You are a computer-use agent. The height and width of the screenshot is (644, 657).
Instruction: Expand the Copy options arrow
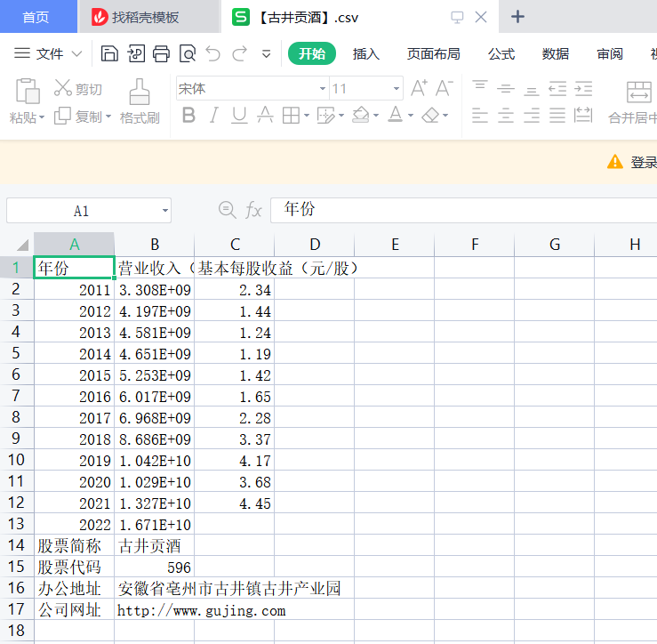pos(108,117)
